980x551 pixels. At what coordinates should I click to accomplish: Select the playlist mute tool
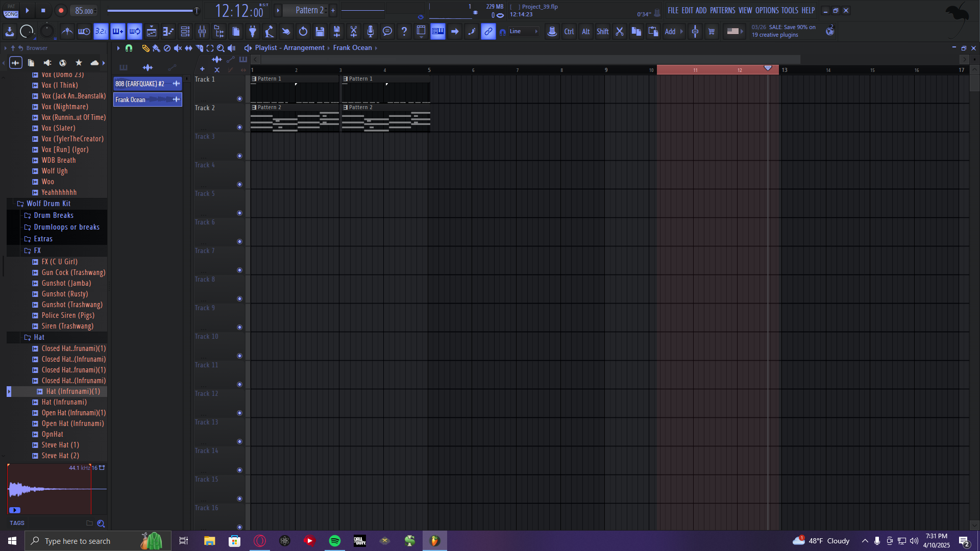point(178,48)
